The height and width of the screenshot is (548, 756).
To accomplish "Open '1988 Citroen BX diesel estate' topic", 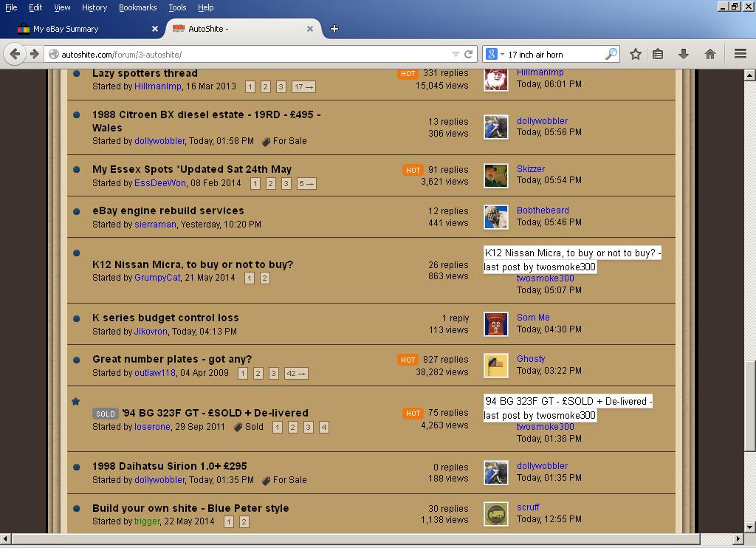I will pos(207,121).
